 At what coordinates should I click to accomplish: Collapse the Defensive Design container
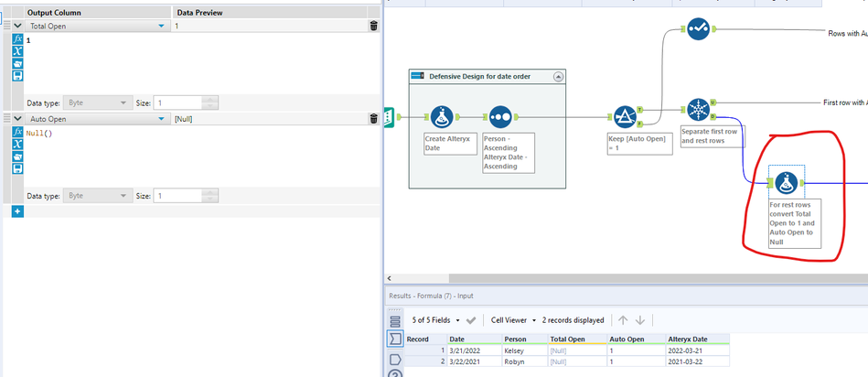click(x=558, y=77)
